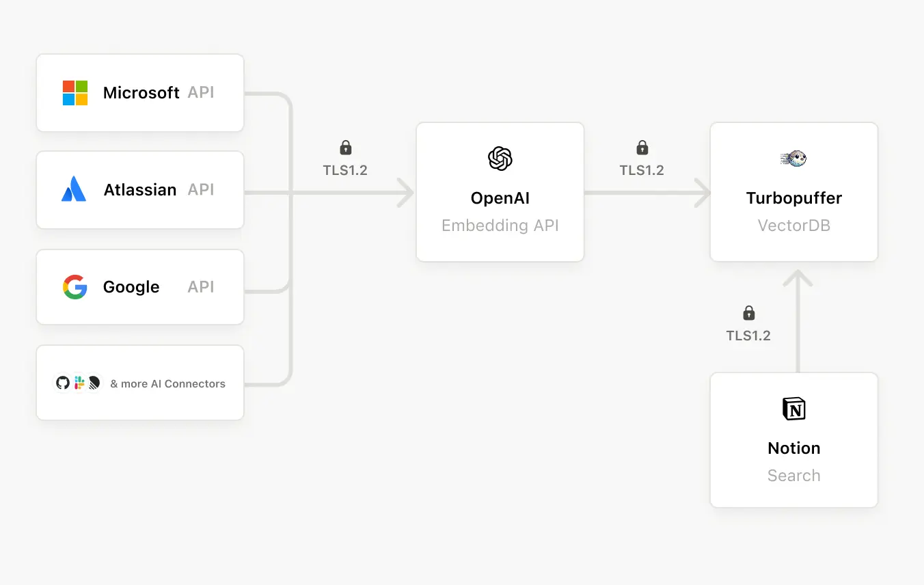924x585 pixels.
Task: Click the GitHub octocat icon
Action: (x=63, y=383)
